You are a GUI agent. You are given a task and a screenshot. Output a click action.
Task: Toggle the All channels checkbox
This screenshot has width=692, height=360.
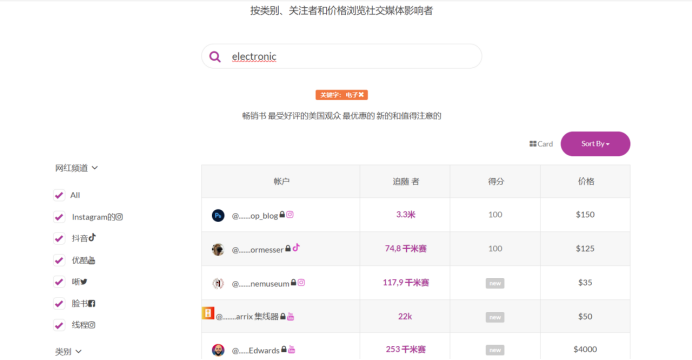[x=59, y=195]
